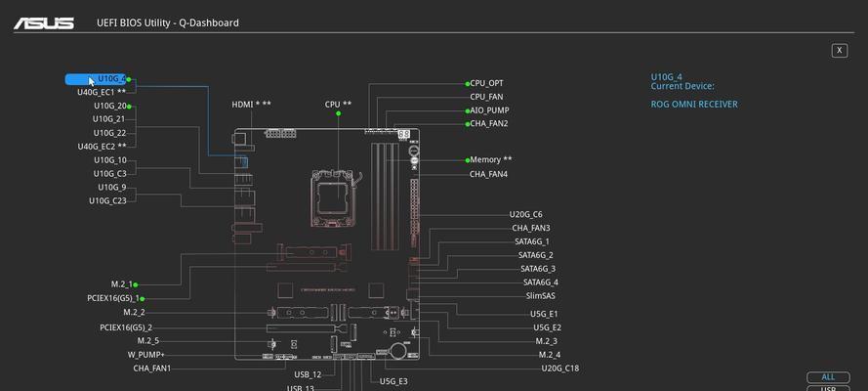The width and height of the screenshot is (868, 391).
Task: Click the CHA_FAN3 header label
Action: pyautogui.click(x=531, y=228)
